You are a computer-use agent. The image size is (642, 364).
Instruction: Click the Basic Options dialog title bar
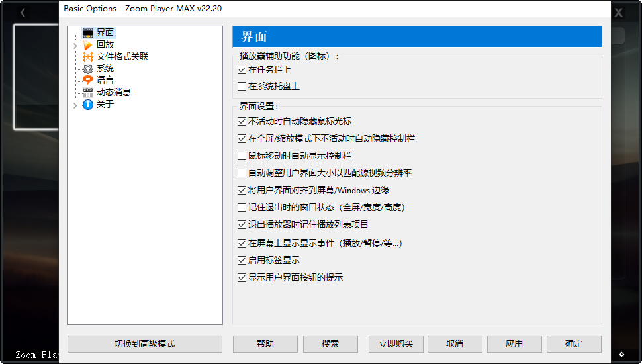pyautogui.click(x=334, y=9)
